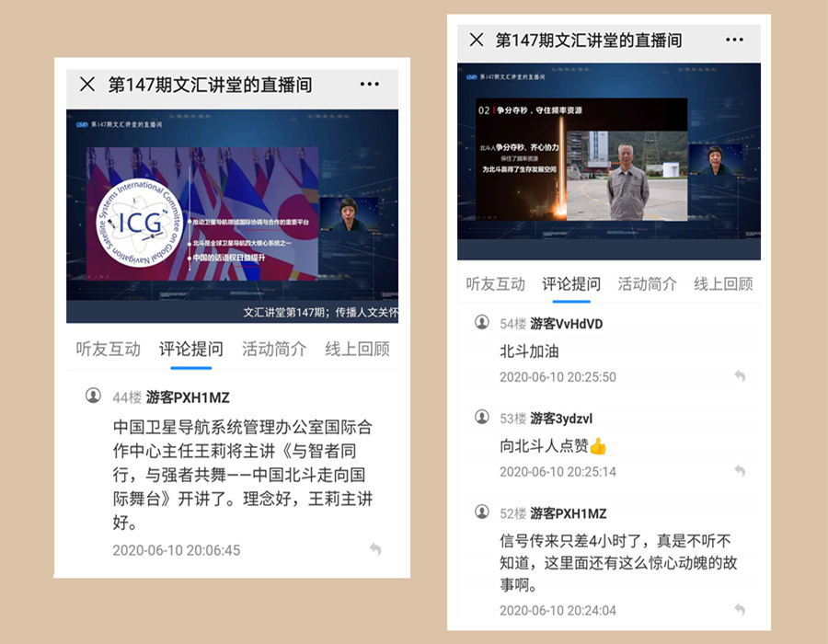Click the avatar icon of 44楼 commenter
828x644 pixels.
pyautogui.click(x=93, y=396)
